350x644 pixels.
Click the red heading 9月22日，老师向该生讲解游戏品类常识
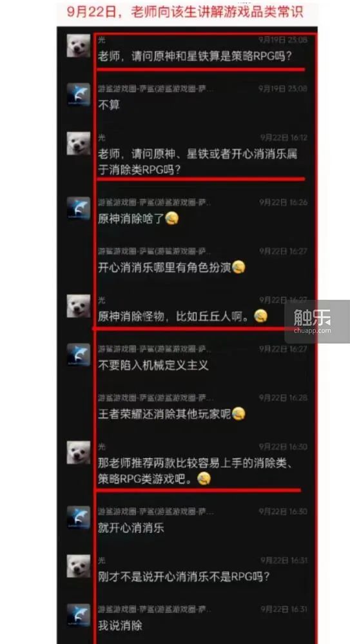click(x=185, y=12)
